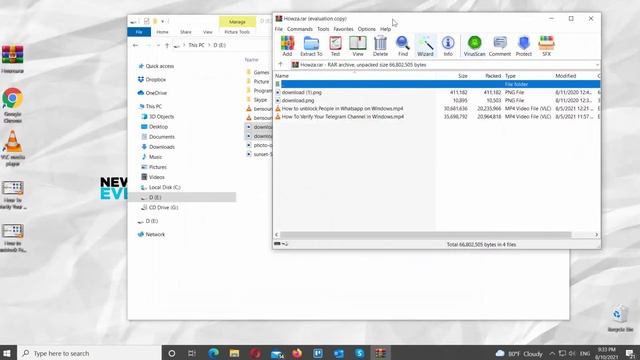Click the taskbar search box

(x=90, y=353)
